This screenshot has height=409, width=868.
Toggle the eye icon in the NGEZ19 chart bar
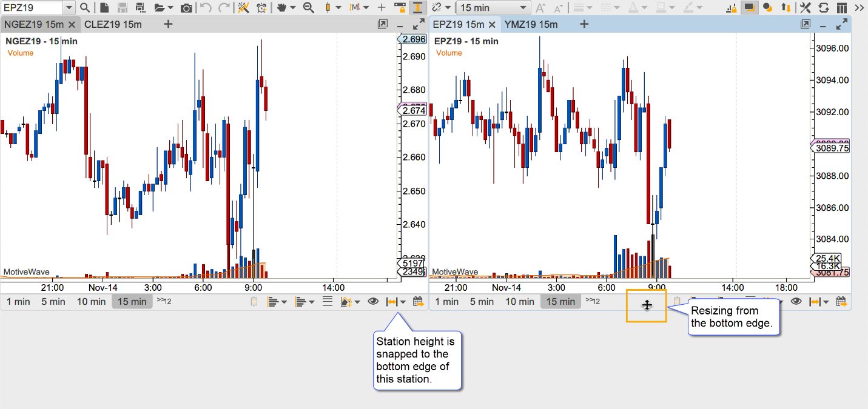click(373, 302)
